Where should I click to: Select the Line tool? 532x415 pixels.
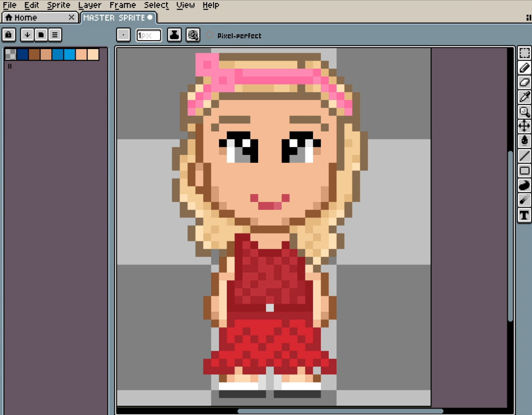pyautogui.click(x=524, y=156)
